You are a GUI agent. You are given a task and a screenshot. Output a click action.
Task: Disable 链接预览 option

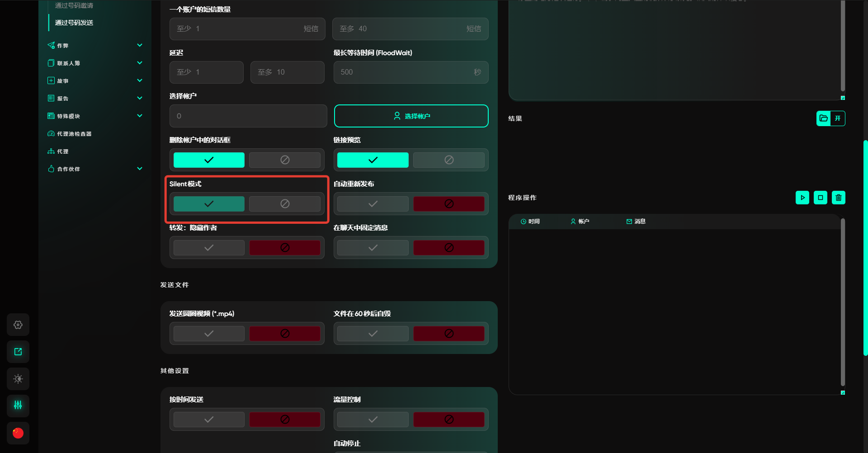[448, 160]
